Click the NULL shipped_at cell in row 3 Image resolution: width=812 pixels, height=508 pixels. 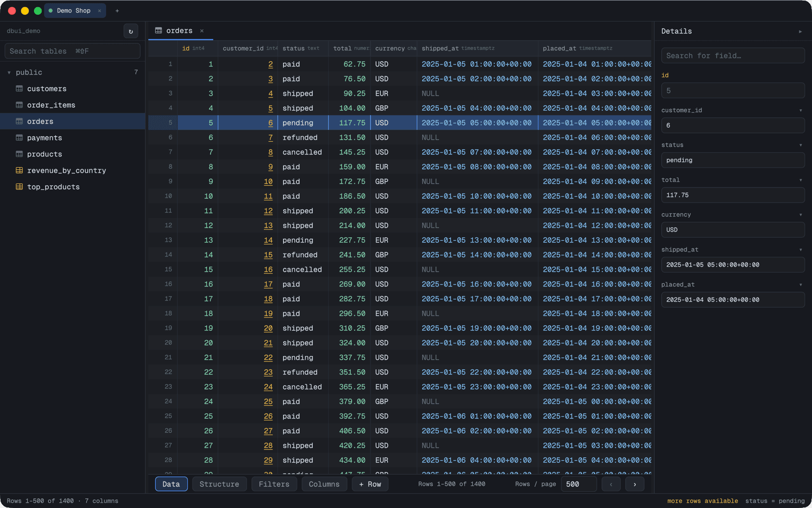[478, 93]
